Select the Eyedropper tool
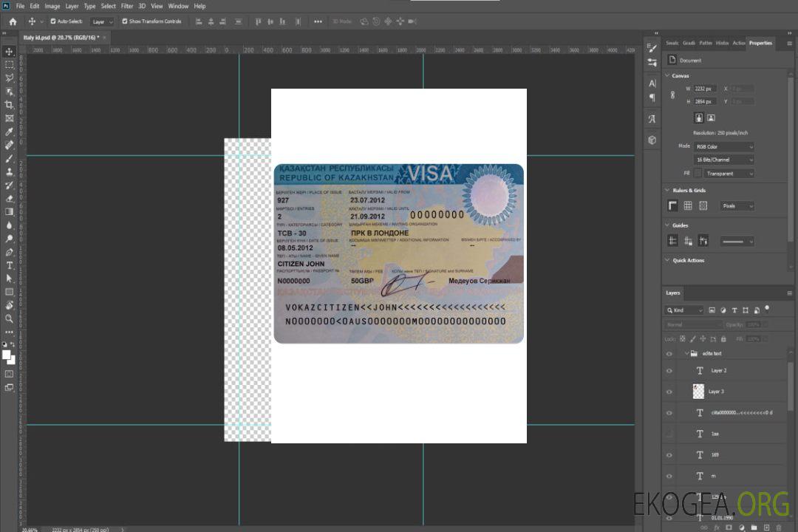 point(9,132)
